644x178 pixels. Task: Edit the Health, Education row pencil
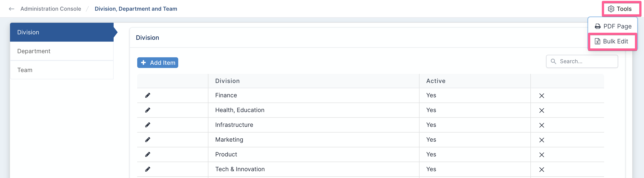coord(148,110)
